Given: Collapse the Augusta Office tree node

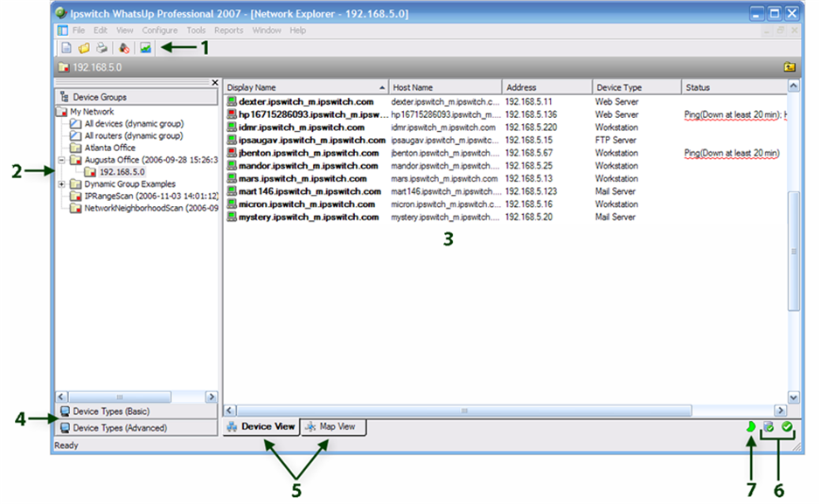Looking at the screenshot, I should [x=61, y=160].
